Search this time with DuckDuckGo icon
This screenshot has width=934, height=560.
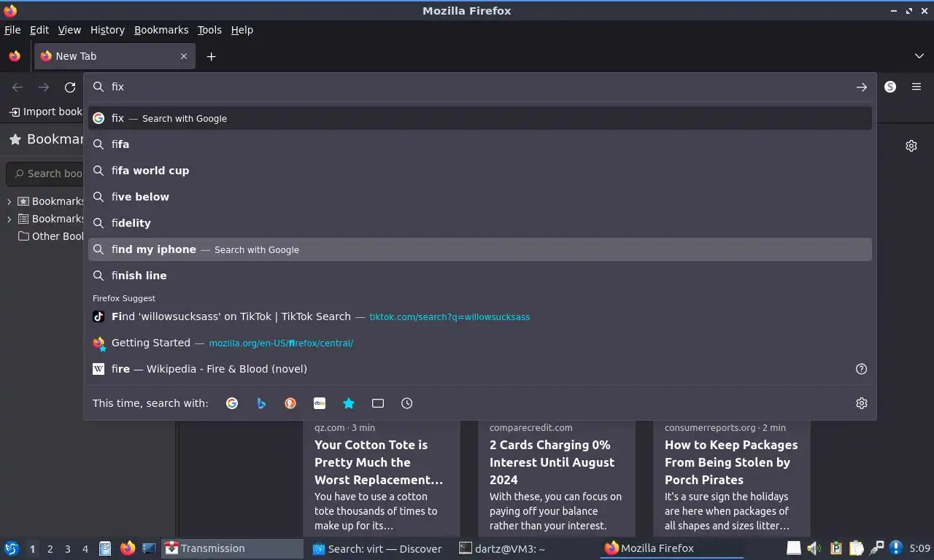290,403
